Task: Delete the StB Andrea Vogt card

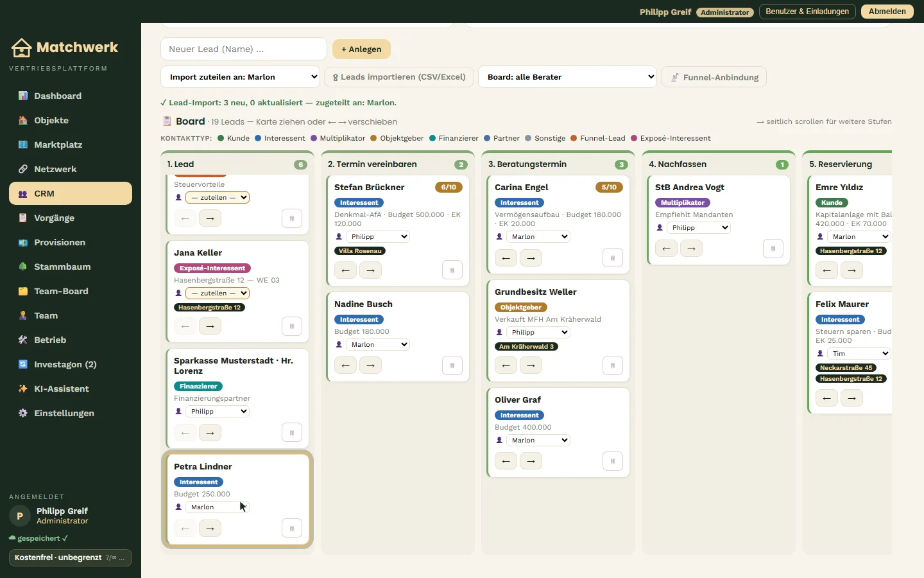Action: [773, 249]
